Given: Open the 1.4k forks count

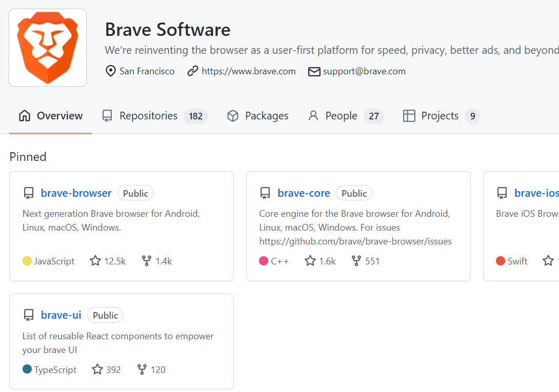Looking at the screenshot, I should point(164,261).
